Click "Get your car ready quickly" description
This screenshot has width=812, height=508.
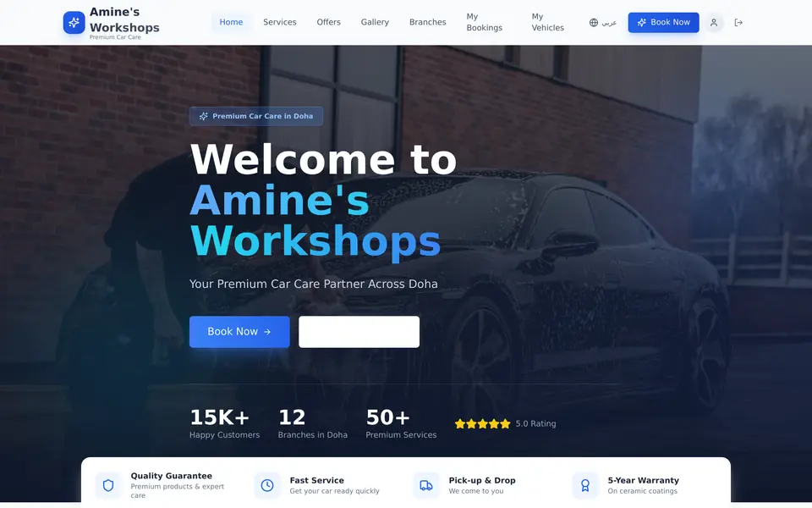pos(335,491)
